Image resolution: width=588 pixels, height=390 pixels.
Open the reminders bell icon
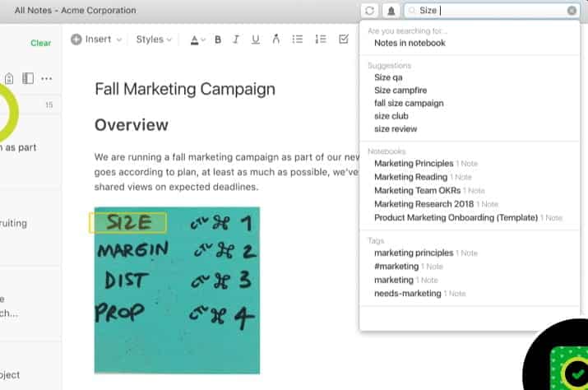tap(391, 11)
